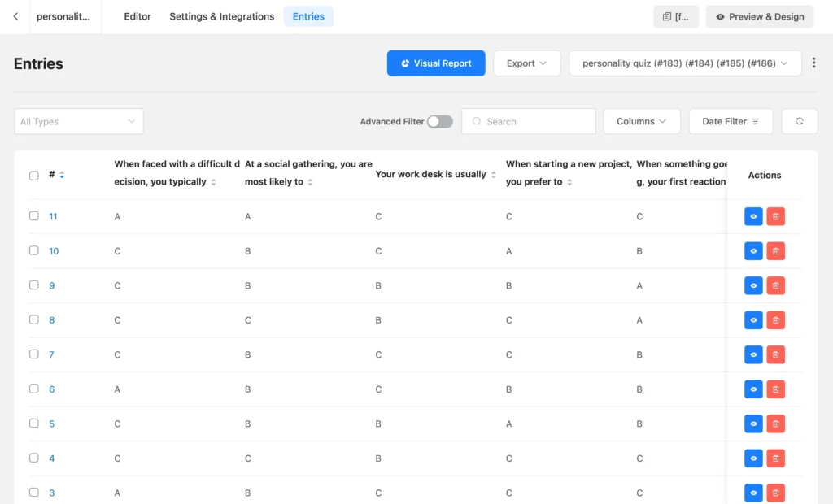833x504 pixels.
Task: Delete entry 10 with trash icon
Action: 775,250
